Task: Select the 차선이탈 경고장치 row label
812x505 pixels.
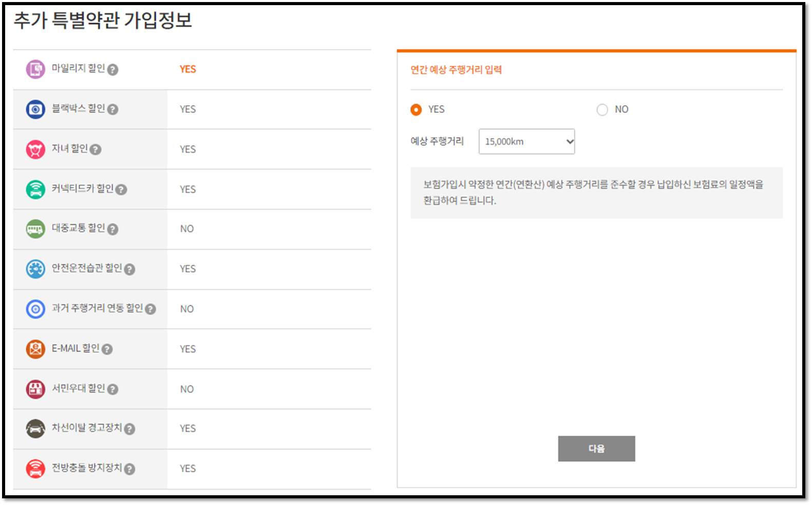Action: (87, 428)
